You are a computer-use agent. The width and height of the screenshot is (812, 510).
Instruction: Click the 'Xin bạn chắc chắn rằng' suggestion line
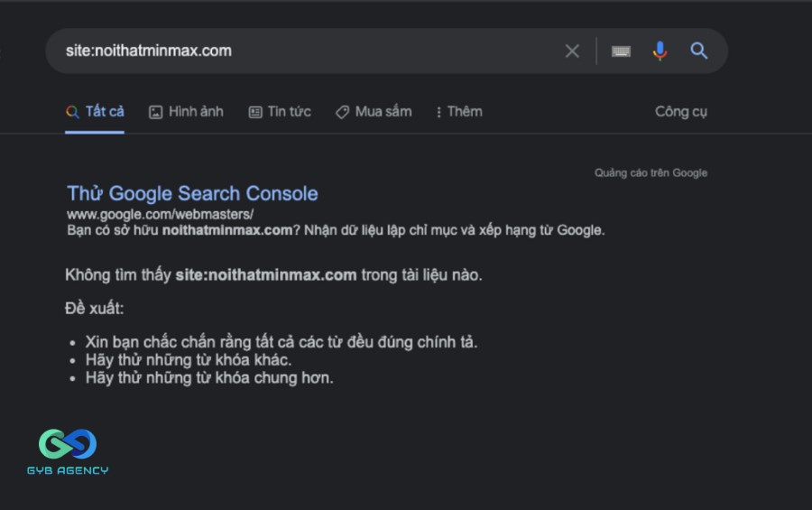[x=281, y=342]
